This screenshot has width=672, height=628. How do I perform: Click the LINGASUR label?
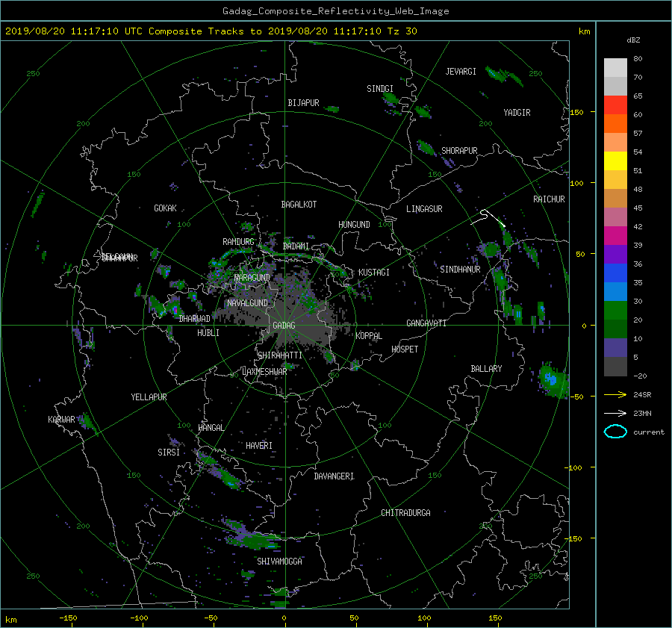424,209
